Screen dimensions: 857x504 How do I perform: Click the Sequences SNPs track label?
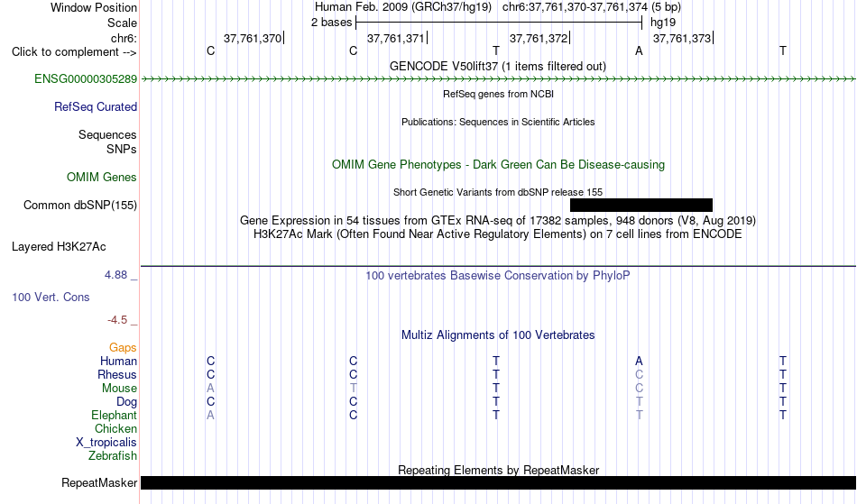pos(107,142)
